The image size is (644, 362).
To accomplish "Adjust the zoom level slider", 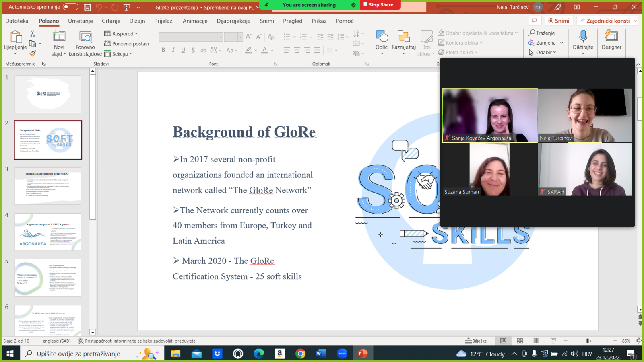I will pos(588,341).
